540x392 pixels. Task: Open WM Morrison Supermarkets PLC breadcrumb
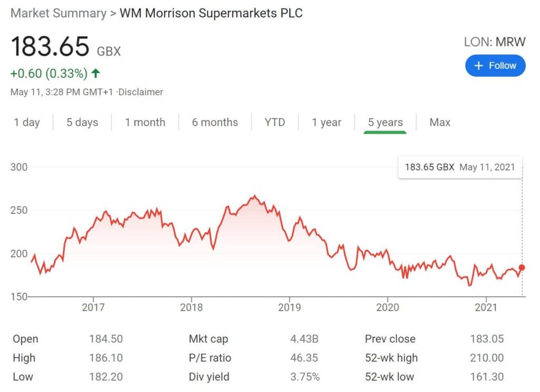pos(211,13)
